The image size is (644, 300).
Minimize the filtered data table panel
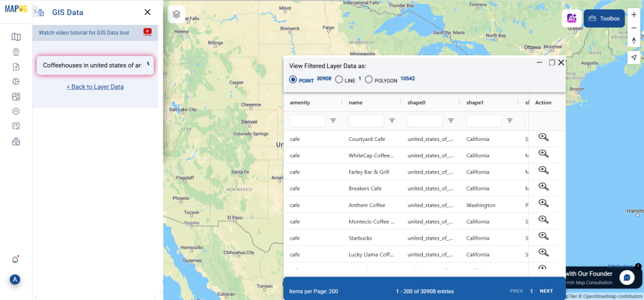click(540, 62)
